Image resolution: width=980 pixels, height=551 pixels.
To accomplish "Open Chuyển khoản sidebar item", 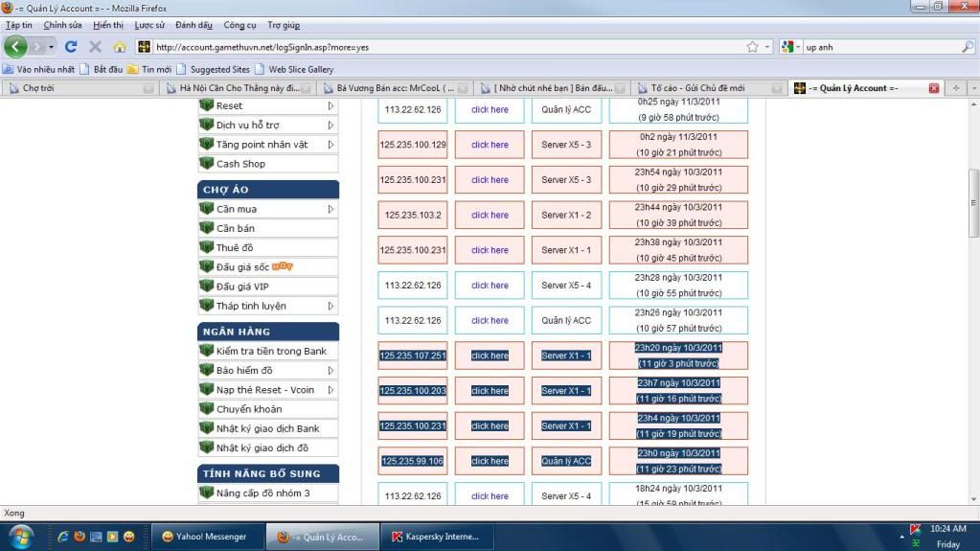I will tap(268, 409).
